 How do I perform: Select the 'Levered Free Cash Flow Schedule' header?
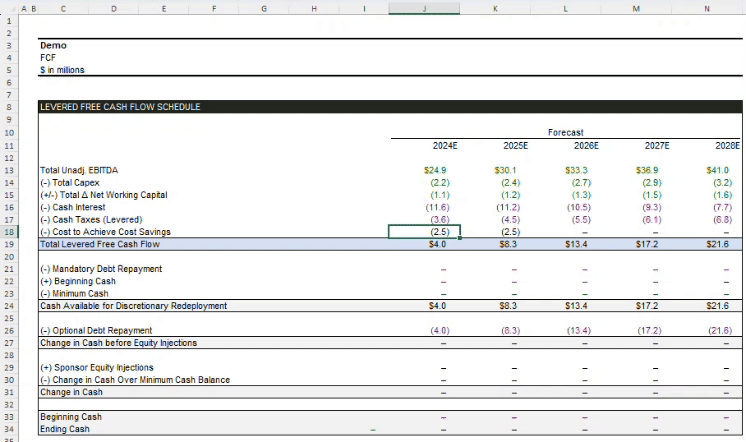pos(119,107)
